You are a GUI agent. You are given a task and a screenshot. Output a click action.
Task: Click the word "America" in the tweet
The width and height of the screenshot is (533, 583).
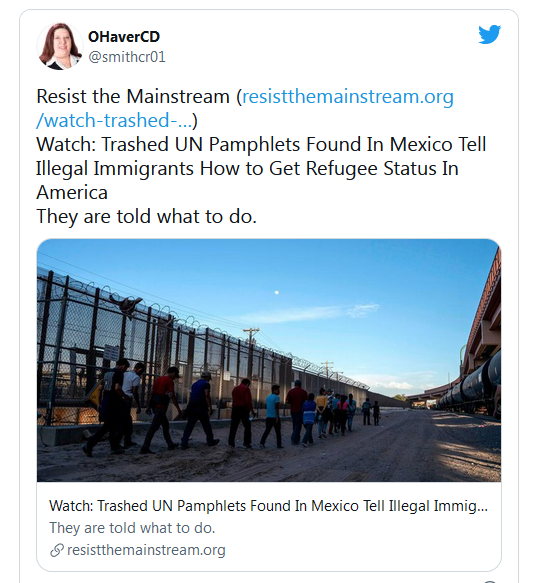(72, 192)
